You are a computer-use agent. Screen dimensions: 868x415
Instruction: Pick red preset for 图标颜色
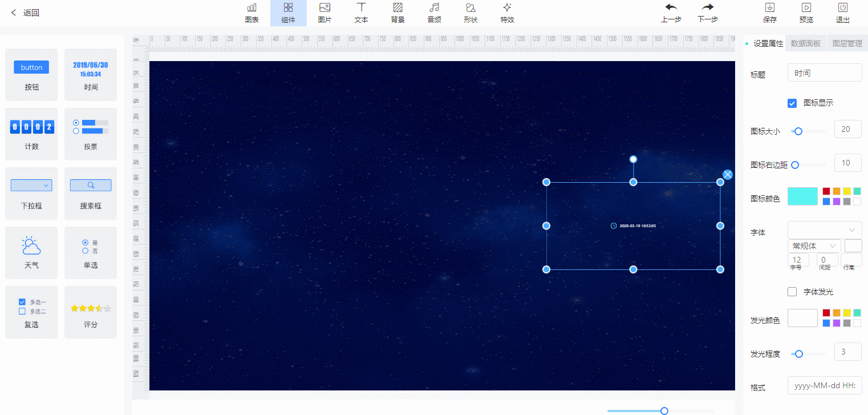point(826,191)
